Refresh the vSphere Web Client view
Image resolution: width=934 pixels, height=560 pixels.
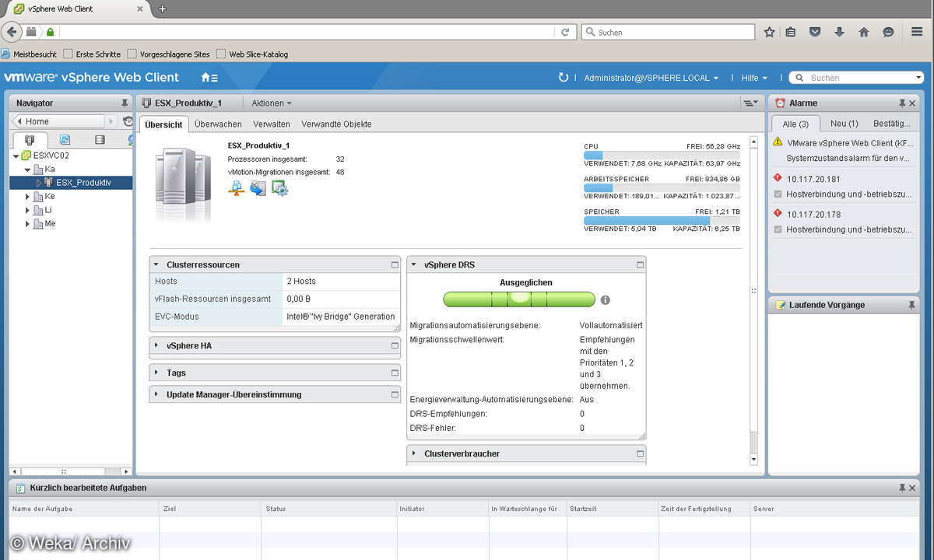tap(564, 78)
